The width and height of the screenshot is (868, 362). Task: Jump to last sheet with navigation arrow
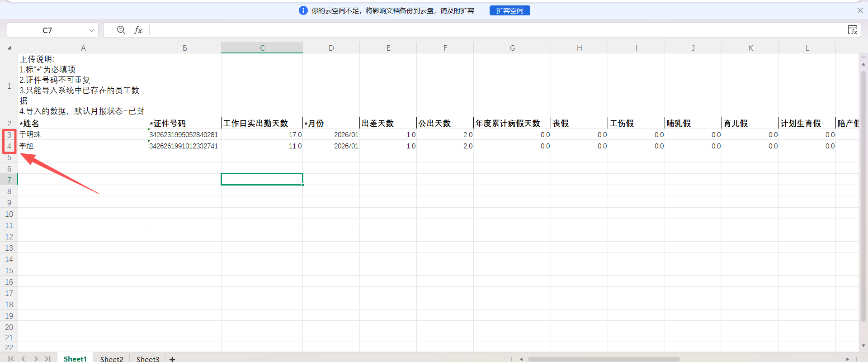48,359
